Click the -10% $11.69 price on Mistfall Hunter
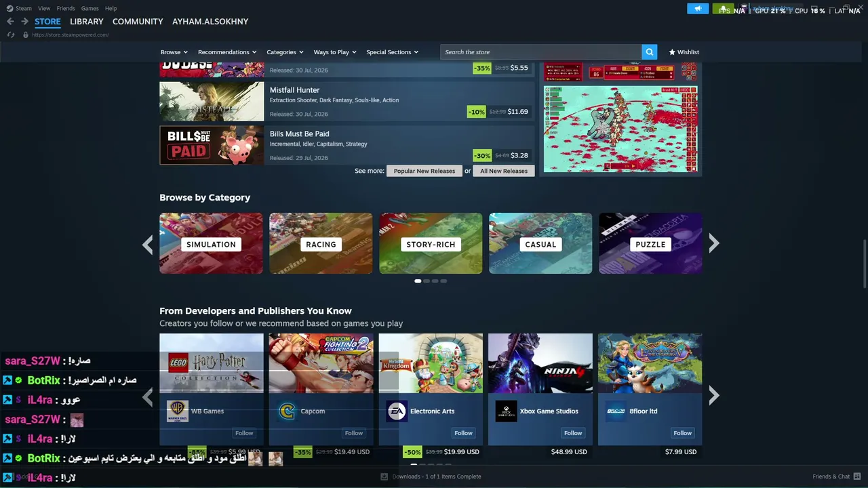 tap(498, 112)
